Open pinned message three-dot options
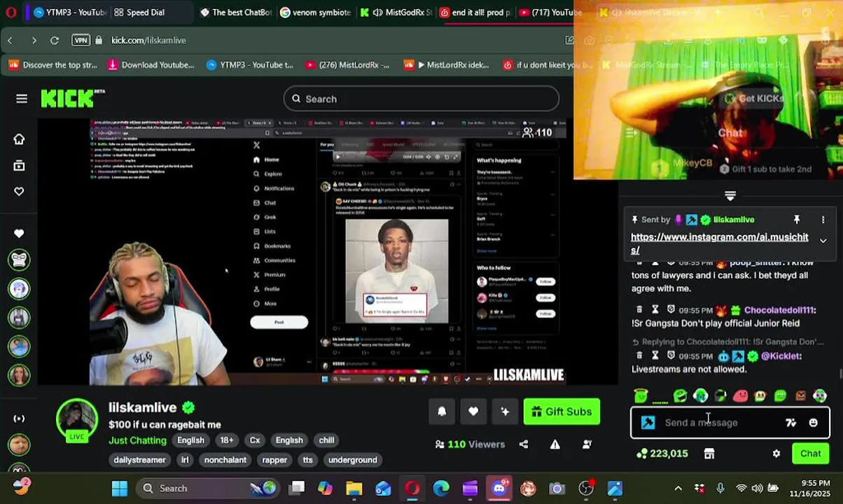This screenshot has height=504, width=843. pyautogui.click(x=823, y=220)
